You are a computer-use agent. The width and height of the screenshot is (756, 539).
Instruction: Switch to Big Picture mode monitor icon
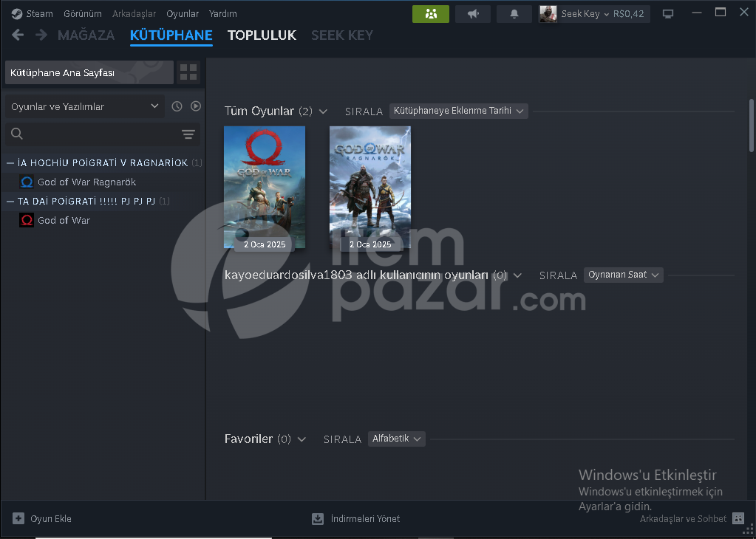[x=668, y=14]
